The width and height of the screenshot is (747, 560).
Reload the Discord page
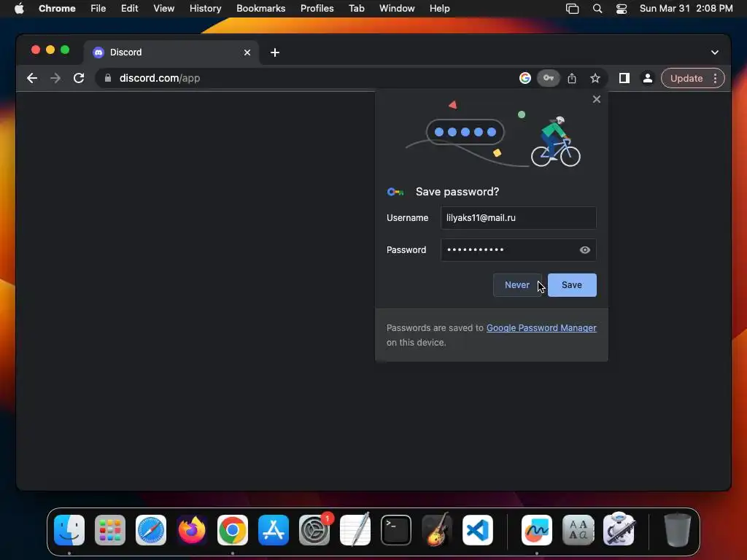[79, 78]
